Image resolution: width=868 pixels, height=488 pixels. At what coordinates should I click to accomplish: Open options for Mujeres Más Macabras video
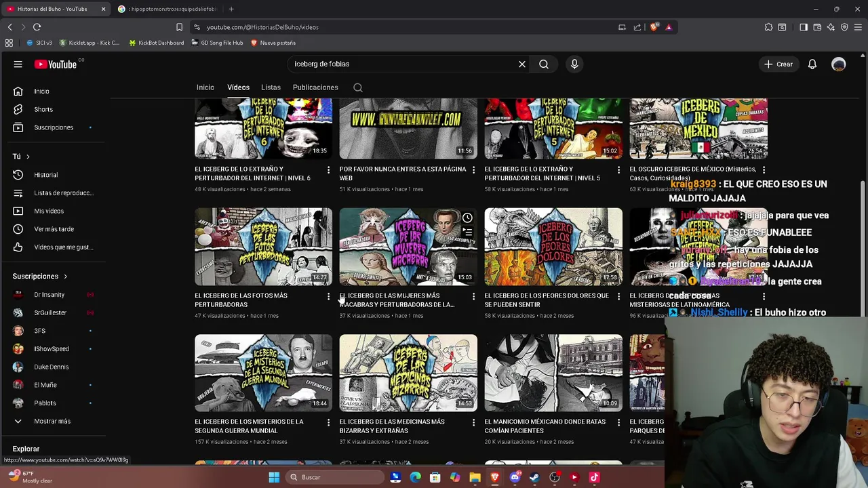click(473, 296)
